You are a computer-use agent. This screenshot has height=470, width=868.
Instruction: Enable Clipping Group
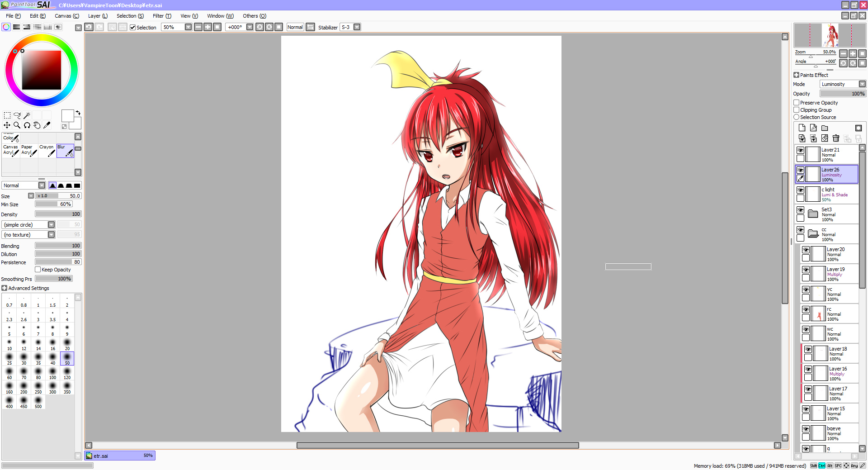click(797, 110)
